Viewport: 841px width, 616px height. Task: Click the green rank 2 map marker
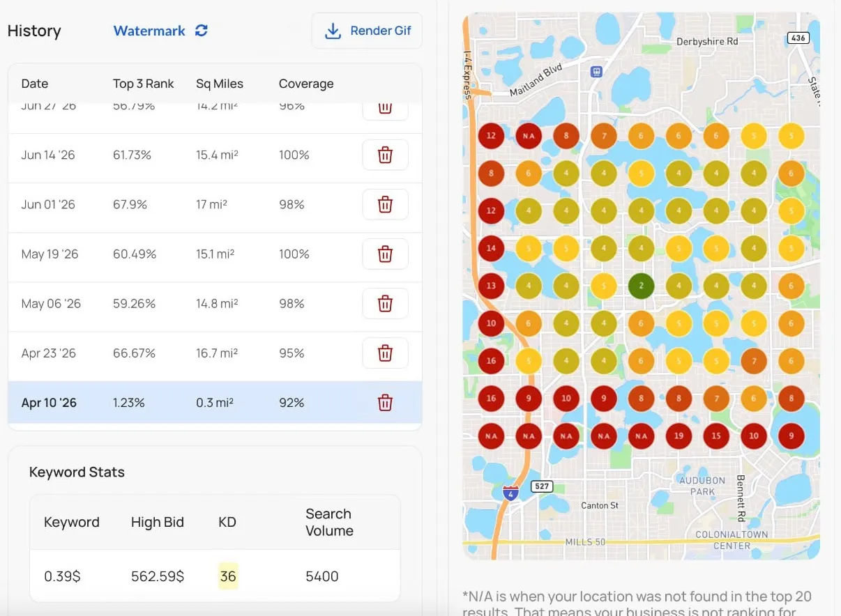point(642,286)
